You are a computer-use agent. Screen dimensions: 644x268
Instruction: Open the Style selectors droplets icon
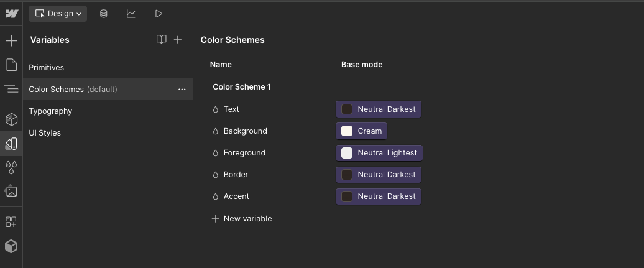coord(11,167)
